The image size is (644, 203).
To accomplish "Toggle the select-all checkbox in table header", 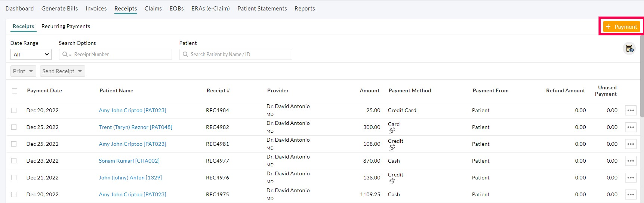I will 15,91.
